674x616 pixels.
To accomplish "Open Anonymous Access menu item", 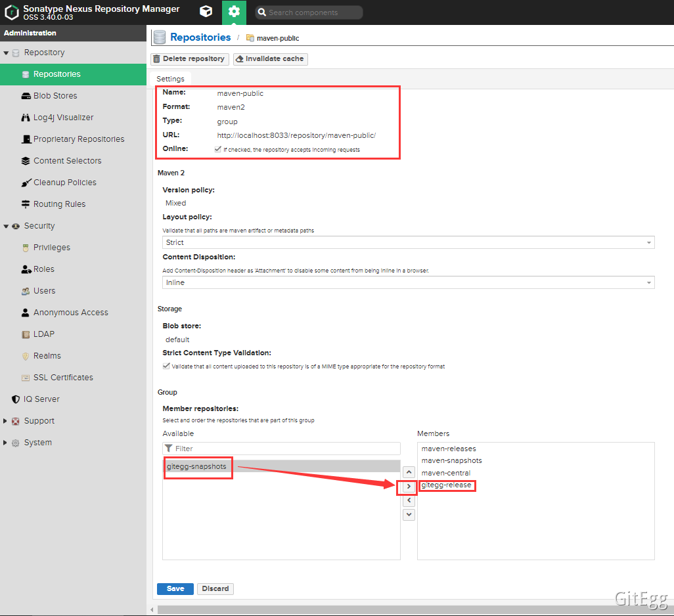I will [x=73, y=313].
